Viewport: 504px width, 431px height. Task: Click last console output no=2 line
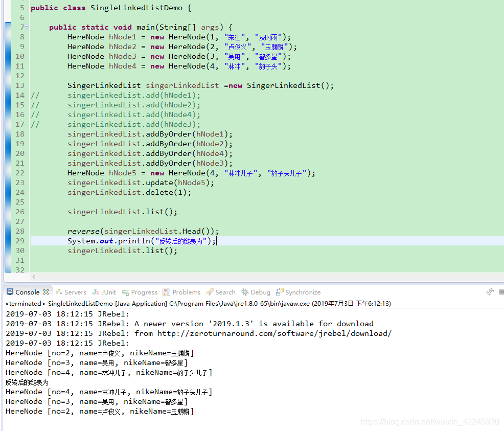point(99,412)
